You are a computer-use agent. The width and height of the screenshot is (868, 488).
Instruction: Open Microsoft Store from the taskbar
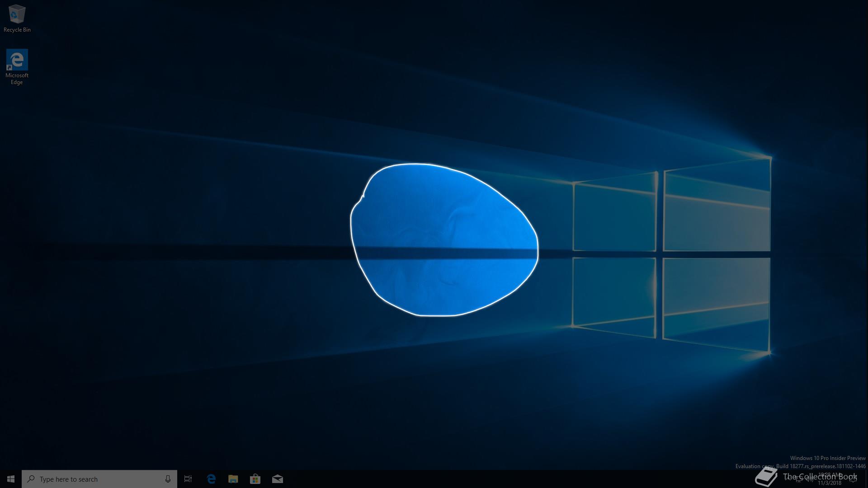click(255, 479)
